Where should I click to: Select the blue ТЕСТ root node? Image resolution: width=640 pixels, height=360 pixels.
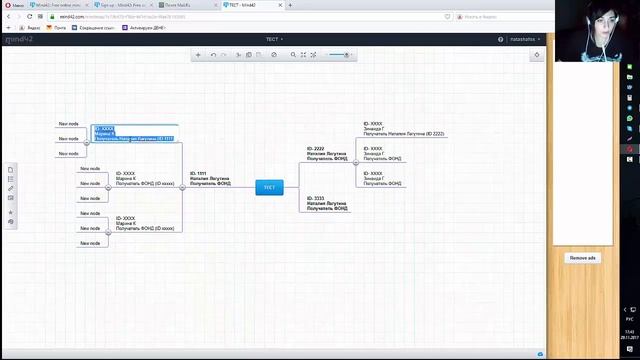pyautogui.click(x=269, y=187)
